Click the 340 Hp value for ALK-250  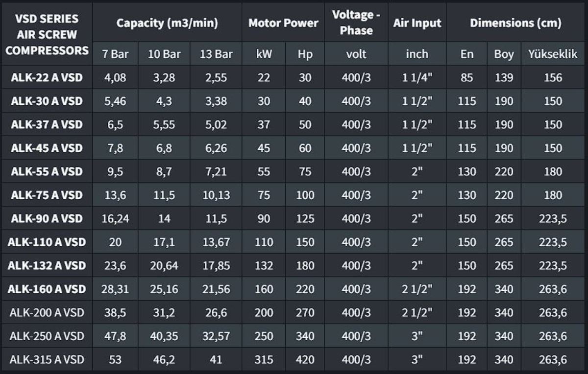click(305, 336)
